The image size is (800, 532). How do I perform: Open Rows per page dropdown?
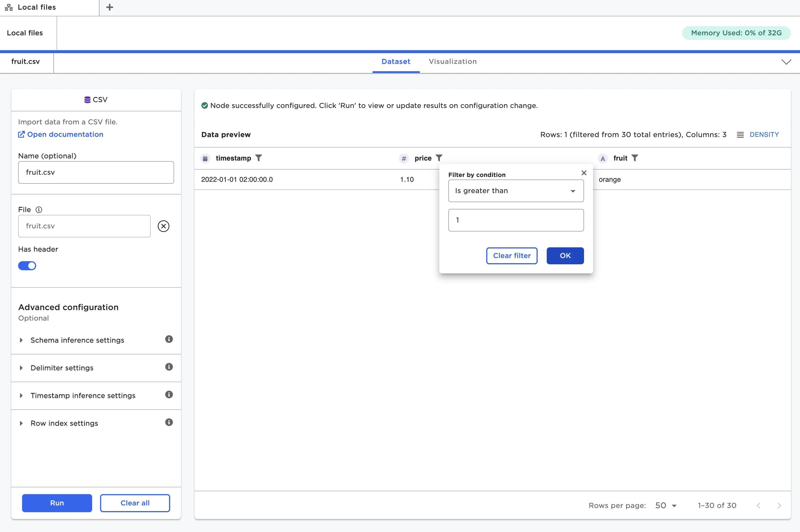pyautogui.click(x=666, y=505)
